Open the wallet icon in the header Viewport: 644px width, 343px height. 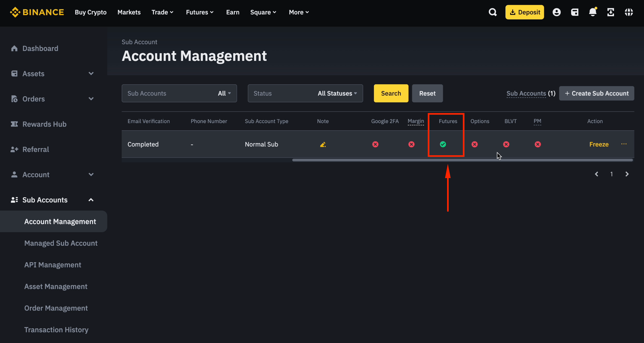coord(575,12)
